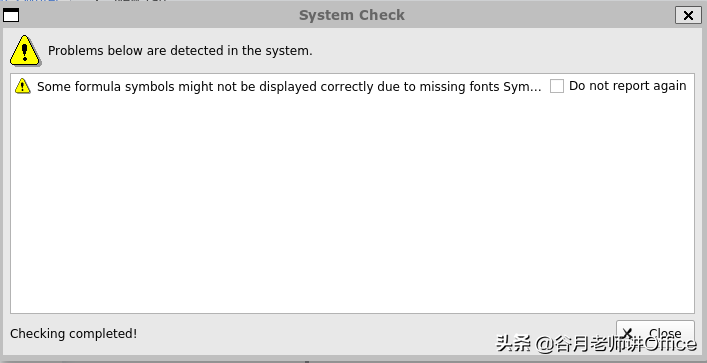Click the 谷月老师讲Office watermark text
The image size is (707, 363).
pyautogui.click(x=625, y=344)
